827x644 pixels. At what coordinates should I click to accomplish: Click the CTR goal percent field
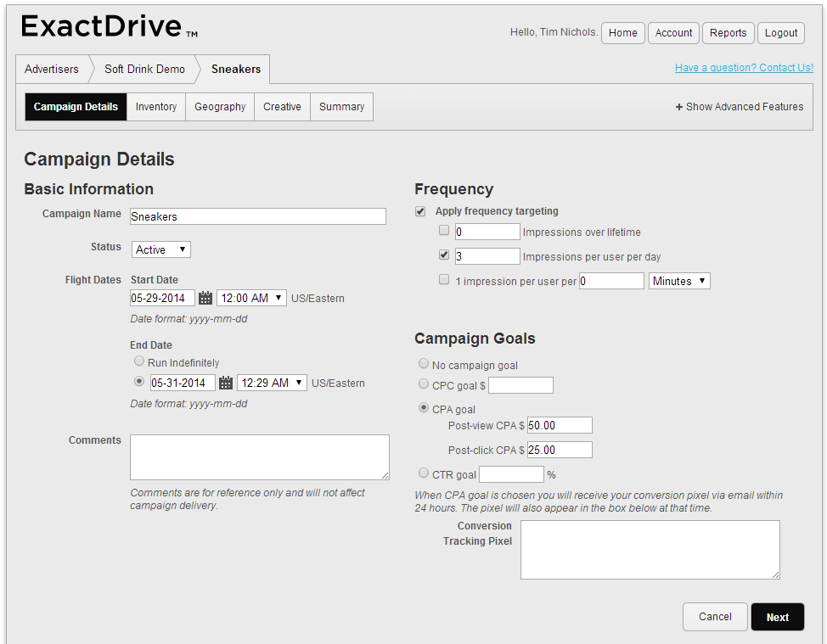(512, 474)
